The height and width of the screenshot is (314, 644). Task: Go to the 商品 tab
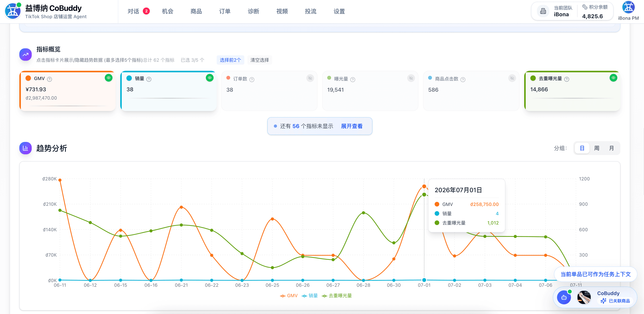tap(196, 11)
